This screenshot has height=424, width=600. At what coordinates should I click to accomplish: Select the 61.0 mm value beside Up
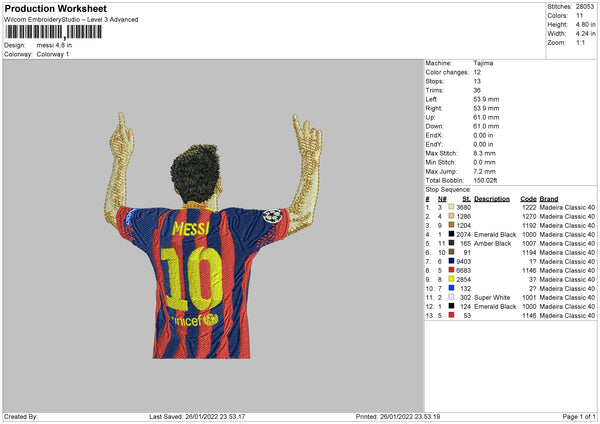(x=486, y=117)
